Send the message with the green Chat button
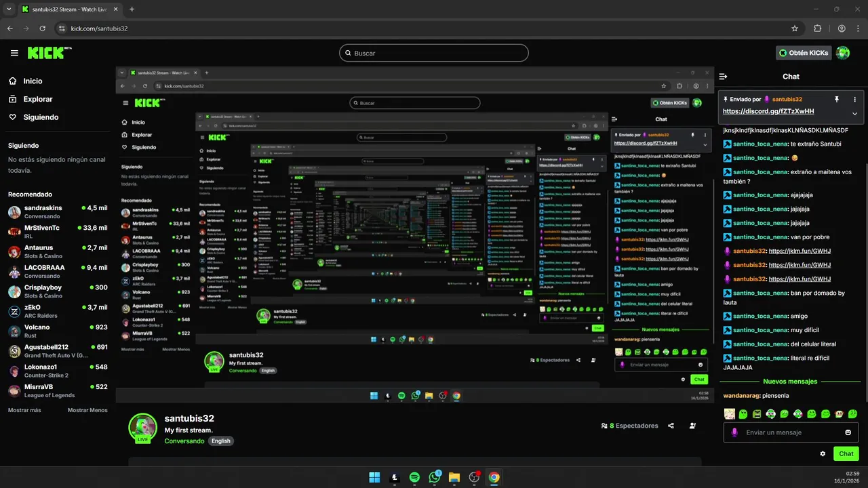868x488 pixels. [x=846, y=453]
